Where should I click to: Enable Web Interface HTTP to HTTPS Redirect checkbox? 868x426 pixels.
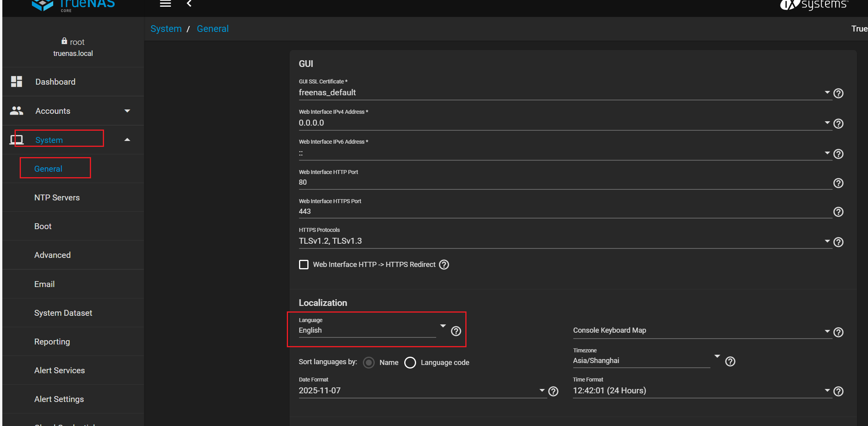click(304, 265)
